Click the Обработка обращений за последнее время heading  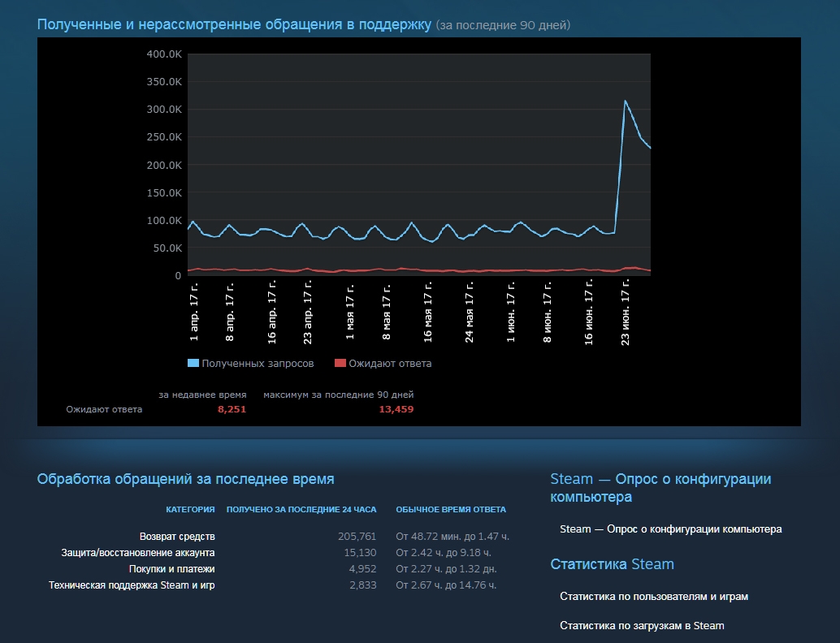click(x=185, y=479)
